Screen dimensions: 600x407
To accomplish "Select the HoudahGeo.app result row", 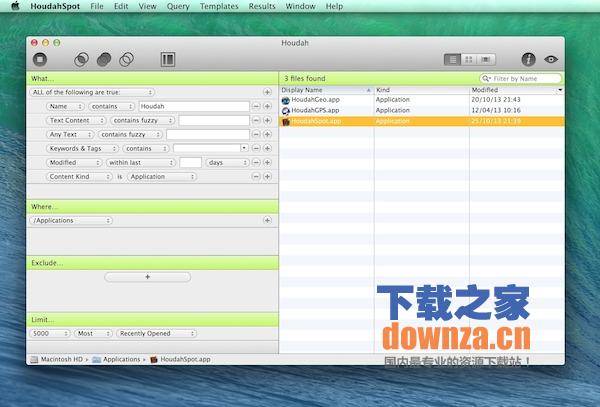I will click(x=422, y=100).
